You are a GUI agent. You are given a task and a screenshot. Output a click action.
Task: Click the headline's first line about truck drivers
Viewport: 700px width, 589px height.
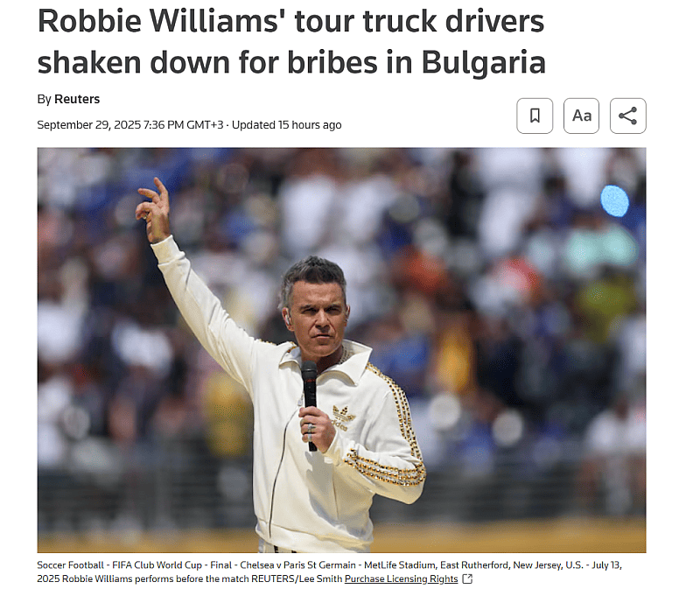click(x=291, y=21)
